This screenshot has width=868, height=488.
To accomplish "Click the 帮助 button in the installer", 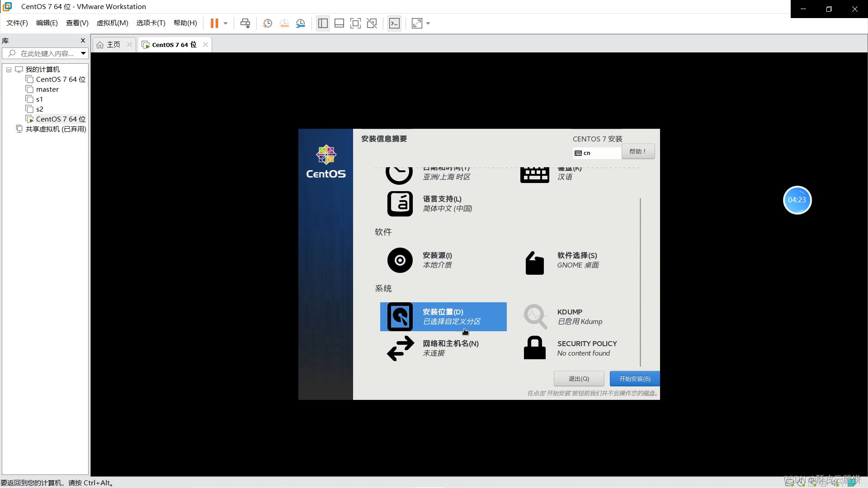I will pos(637,151).
